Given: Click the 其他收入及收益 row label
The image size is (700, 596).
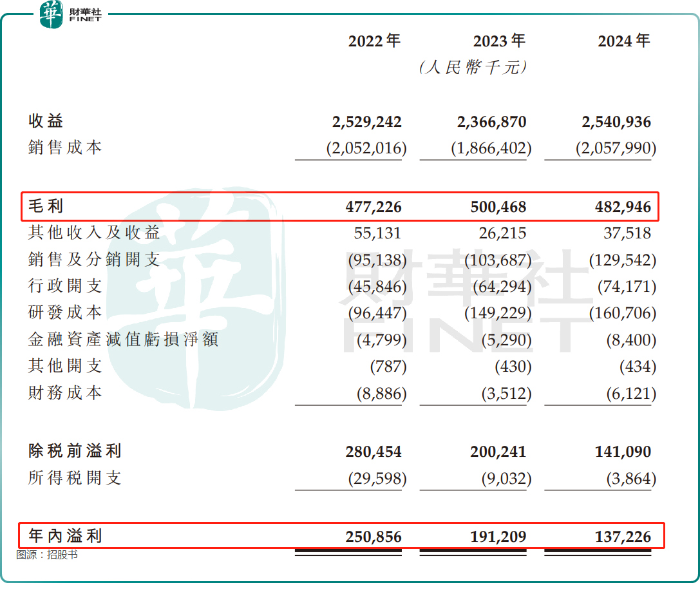Looking at the screenshot, I should [x=94, y=233].
